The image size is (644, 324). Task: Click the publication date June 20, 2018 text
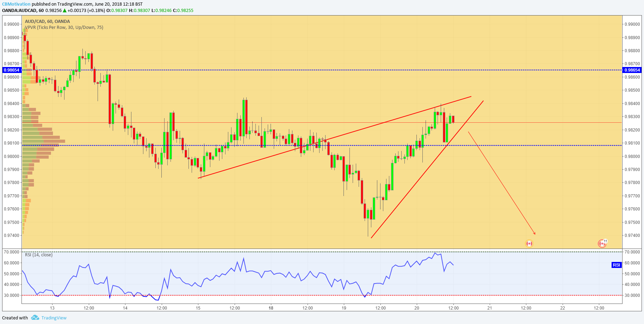point(108,4)
